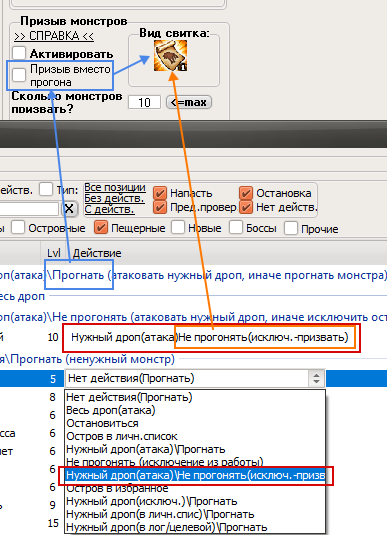
Task: Tick Призыв вместо прогона checkbox
Action: coord(19,75)
